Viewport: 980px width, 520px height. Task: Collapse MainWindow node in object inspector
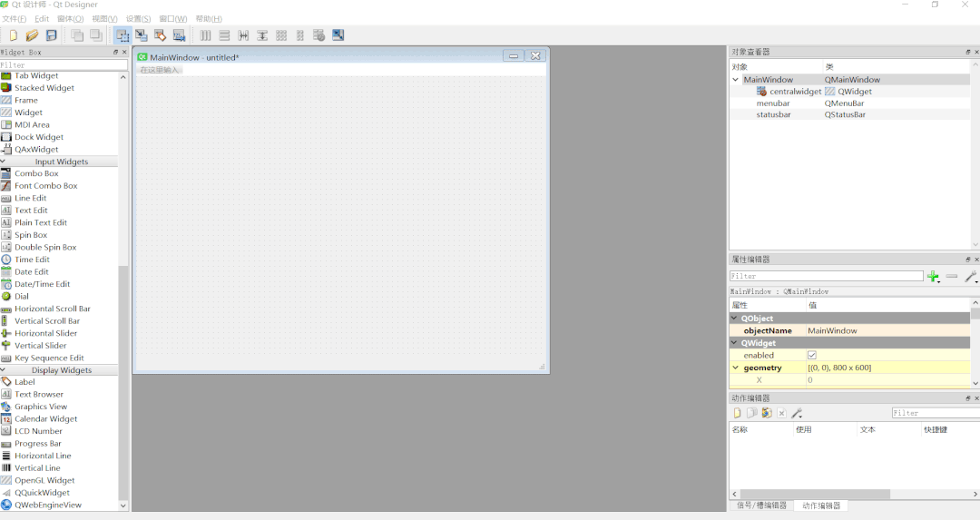736,80
